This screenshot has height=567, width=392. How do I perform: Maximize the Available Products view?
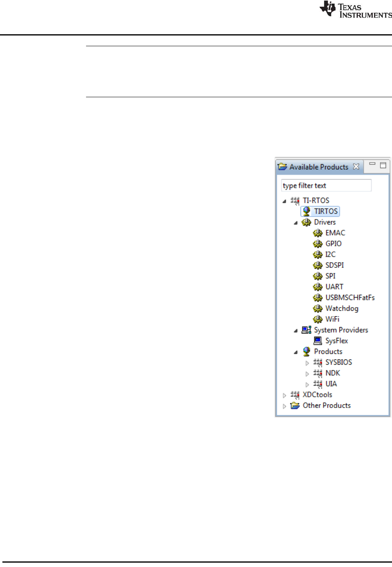[383, 165]
